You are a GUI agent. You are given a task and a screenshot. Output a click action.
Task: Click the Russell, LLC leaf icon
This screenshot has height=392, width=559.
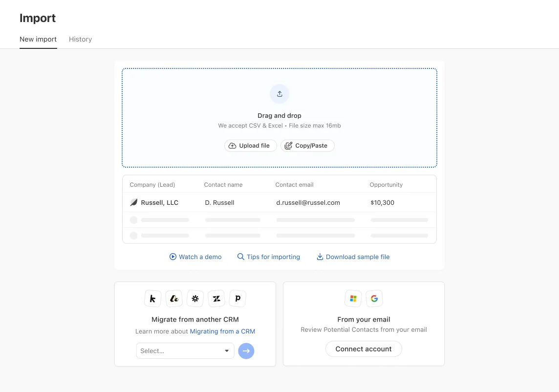[x=134, y=203]
